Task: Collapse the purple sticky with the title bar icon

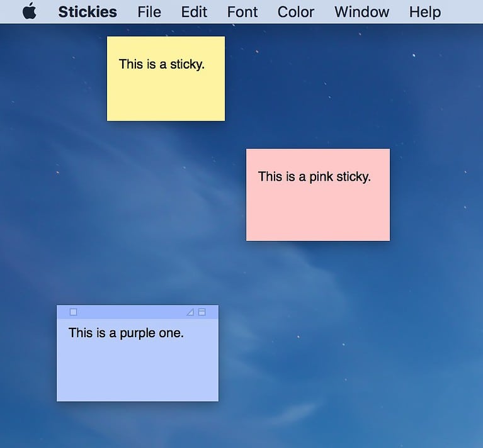Action: [x=202, y=312]
